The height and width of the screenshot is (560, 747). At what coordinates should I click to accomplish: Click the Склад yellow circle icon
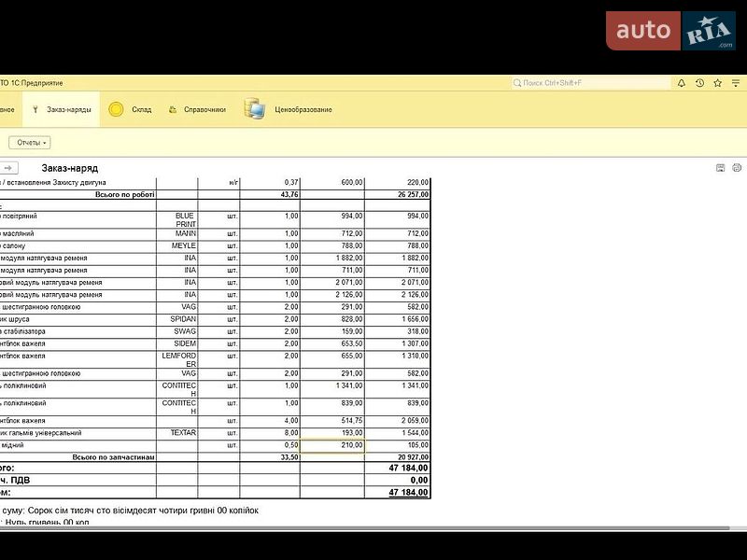(x=116, y=109)
